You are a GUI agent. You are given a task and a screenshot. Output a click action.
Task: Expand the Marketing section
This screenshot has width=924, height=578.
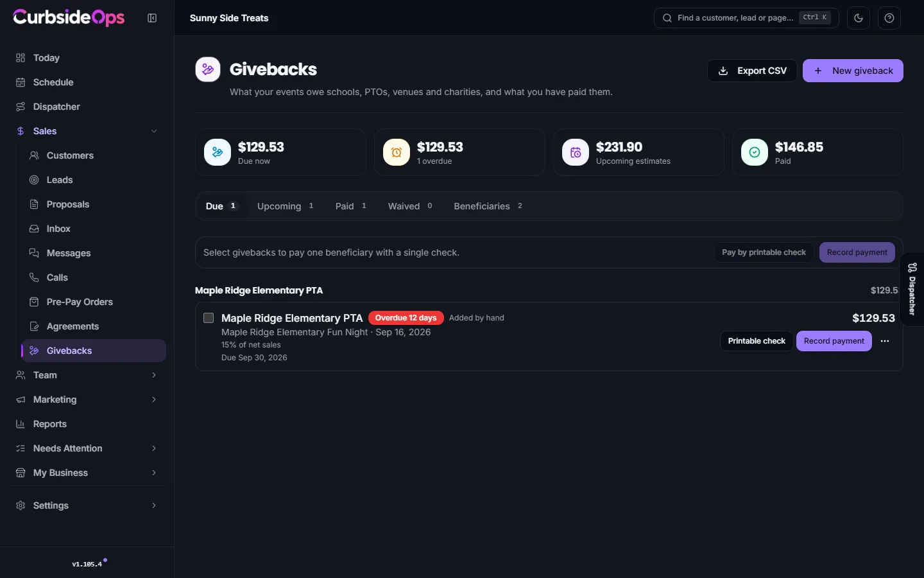pyautogui.click(x=87, y=399)
